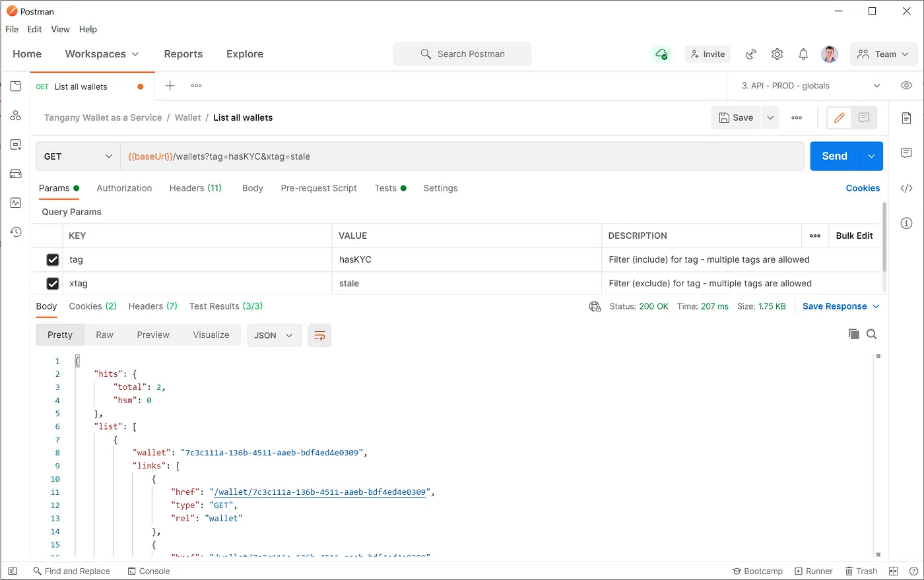Click the Save button
Viewport: 924px width, 580px height.
736,117
